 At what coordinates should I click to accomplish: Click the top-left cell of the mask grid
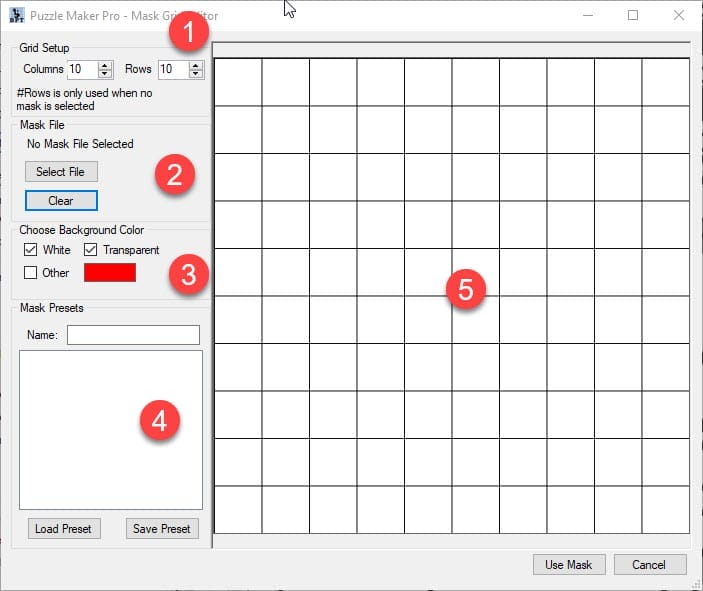[x=238, y=82]
